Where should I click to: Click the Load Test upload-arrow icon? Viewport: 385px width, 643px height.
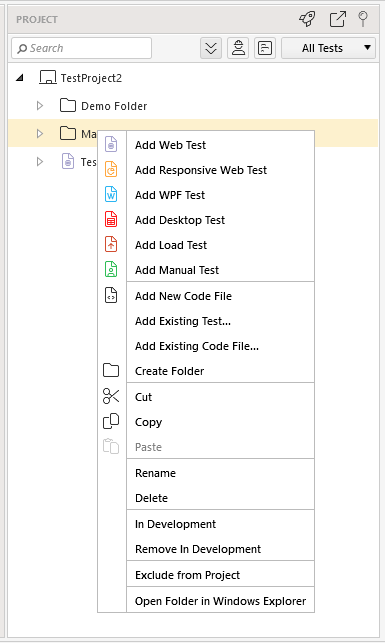111,244
